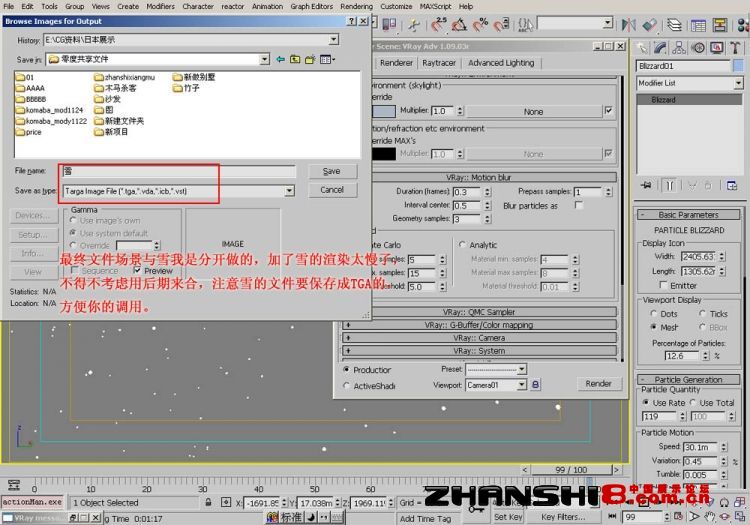Toggle 2.5D snaps icon
Image resolution: width=750 pixels, height=525 pixels.
point(438,24)
